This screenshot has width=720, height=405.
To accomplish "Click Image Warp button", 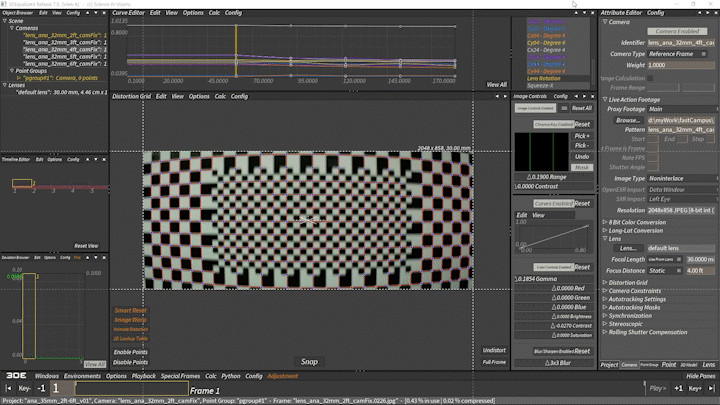I will pyautogui.click(x=130, y=320).
